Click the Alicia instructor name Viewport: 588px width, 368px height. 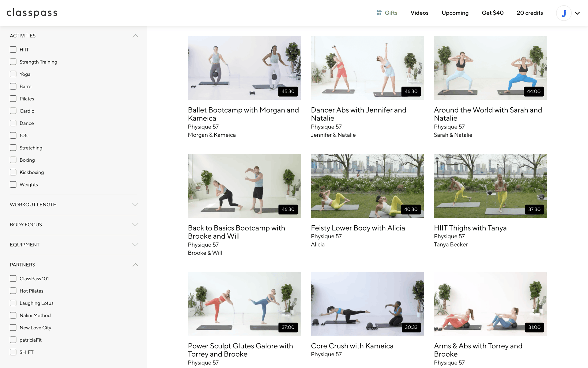318,245
